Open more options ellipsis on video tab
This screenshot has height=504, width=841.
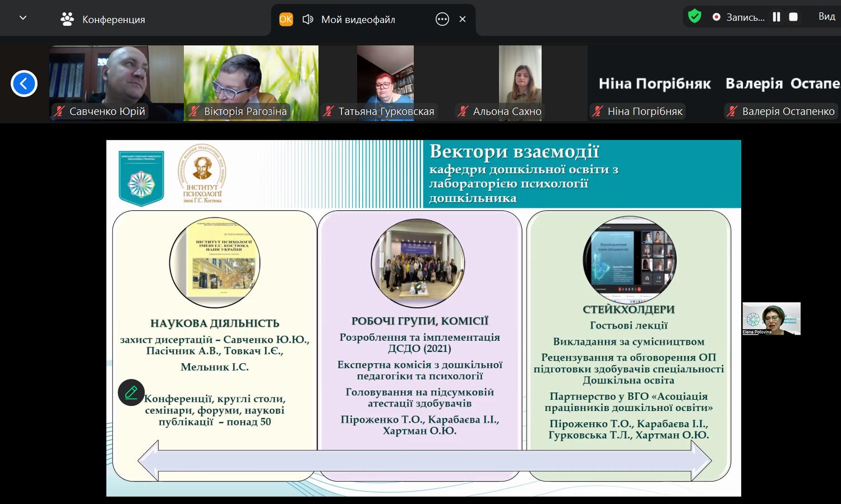[x=442, y=20]
